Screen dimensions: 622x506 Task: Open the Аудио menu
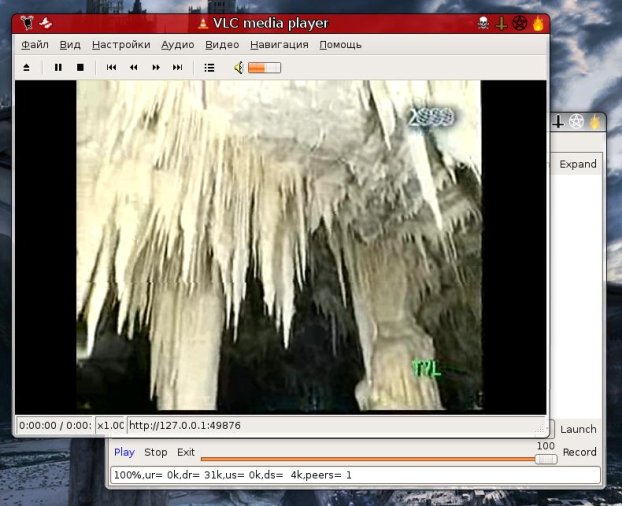[x=178, y=45]
